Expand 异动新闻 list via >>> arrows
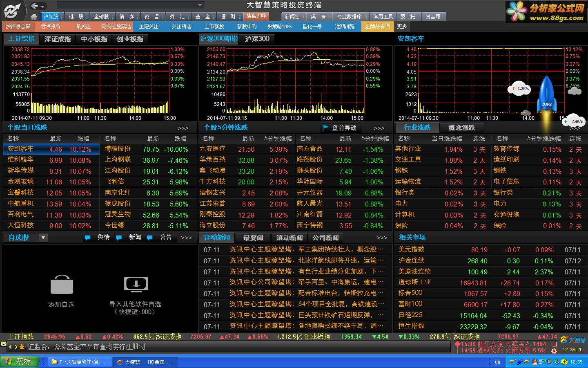588x368 pixels. click(382, 238)
